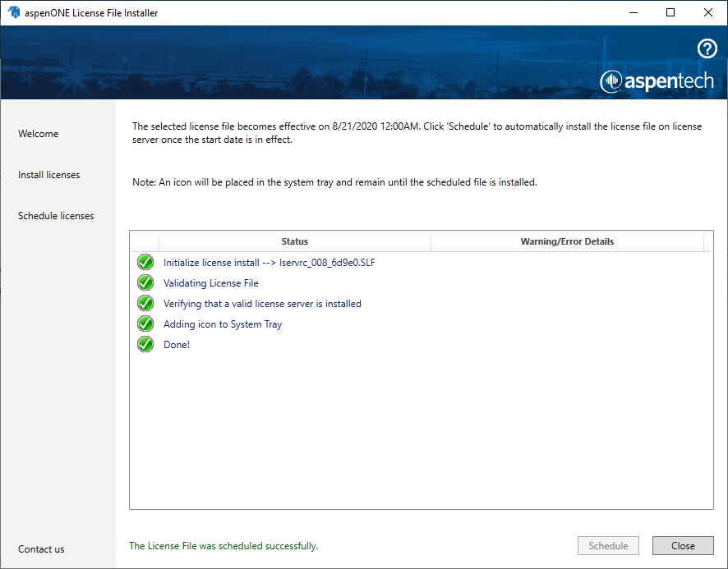The height and width of the screenshot is (569, 728).
Task: Click green check beside Adding icon to System Tray
Action: [x=145, y=324]
